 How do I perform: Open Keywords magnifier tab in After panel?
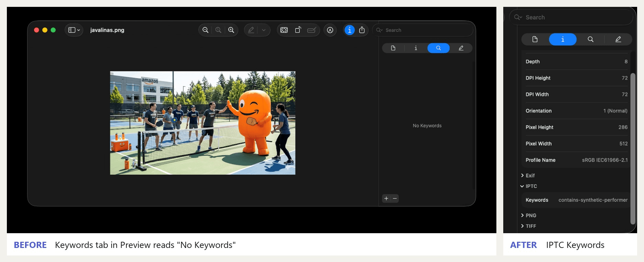pos(590,39)
